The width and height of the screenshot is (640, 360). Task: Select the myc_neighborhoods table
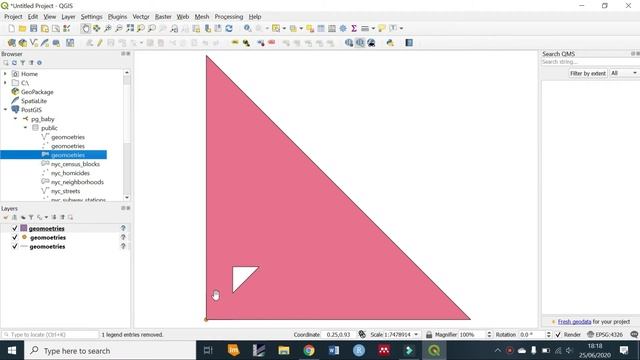(77, 182)
